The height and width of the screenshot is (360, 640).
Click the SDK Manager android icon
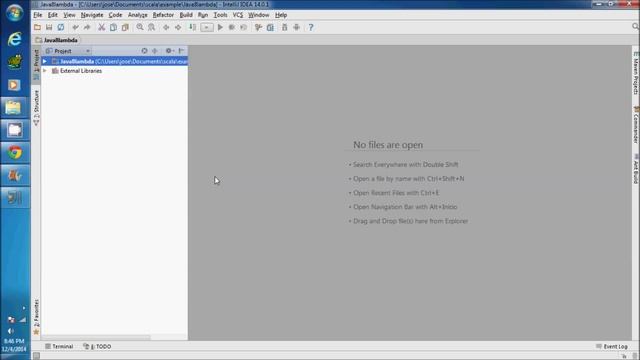click(285, 27)
